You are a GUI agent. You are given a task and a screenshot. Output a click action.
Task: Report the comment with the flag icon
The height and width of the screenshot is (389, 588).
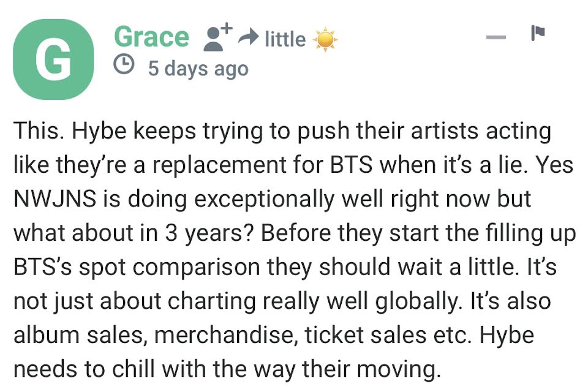[x=538, y=34]
